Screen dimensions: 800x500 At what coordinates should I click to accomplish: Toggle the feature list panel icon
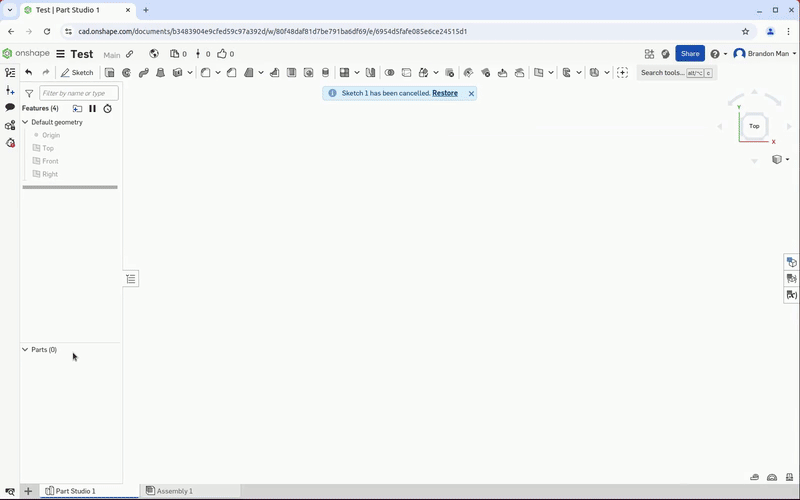pos(10,73)
